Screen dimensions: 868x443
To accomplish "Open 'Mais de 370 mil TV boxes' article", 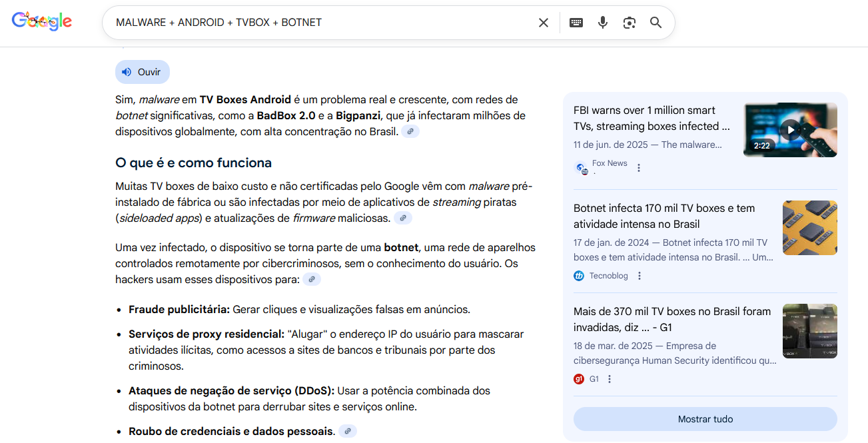I will [x=671, y=320].
